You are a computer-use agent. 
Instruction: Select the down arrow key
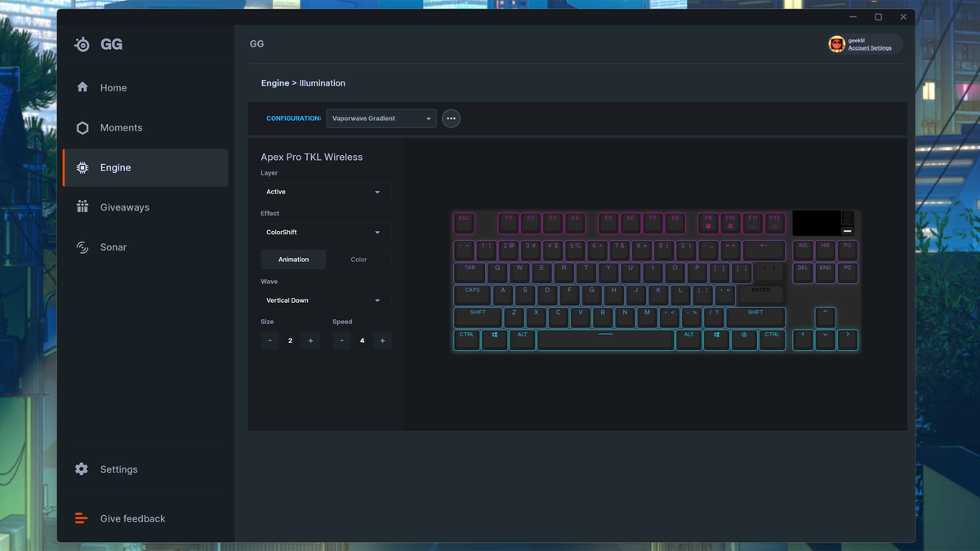[x=825, y=340]
